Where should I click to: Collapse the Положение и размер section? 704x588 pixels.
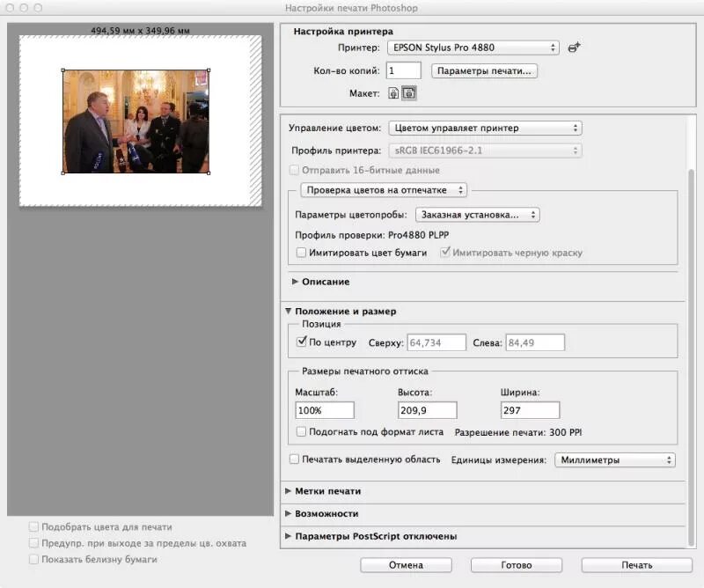[289, 311]
